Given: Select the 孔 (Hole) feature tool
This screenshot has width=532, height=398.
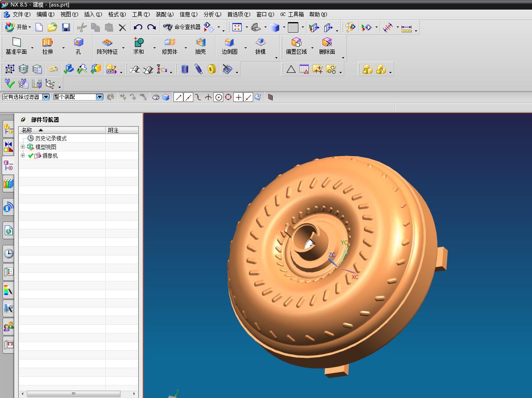Looking at the screenshot, I should coord(78,46).
